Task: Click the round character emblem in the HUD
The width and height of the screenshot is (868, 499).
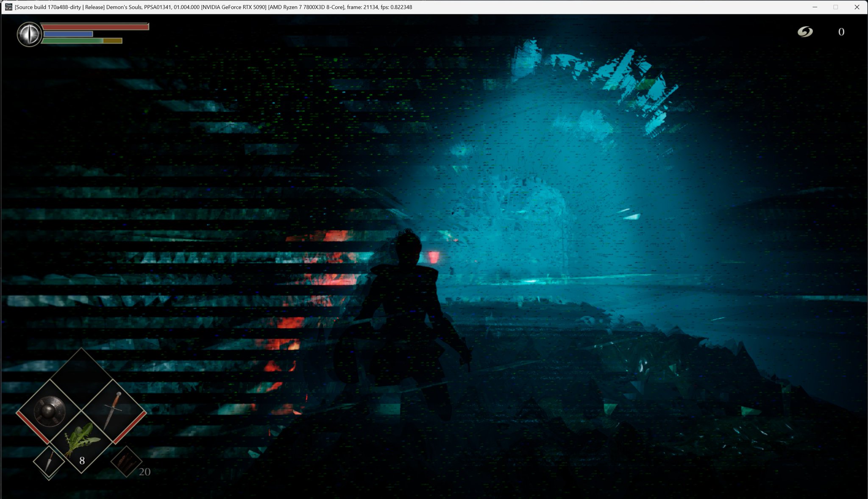Action: 29,34
